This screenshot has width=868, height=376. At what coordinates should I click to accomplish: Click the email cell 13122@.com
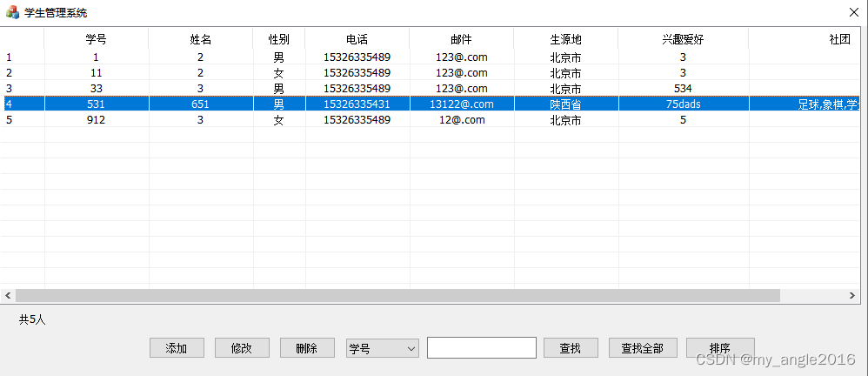pyautogui.click(x=461, y=104)
